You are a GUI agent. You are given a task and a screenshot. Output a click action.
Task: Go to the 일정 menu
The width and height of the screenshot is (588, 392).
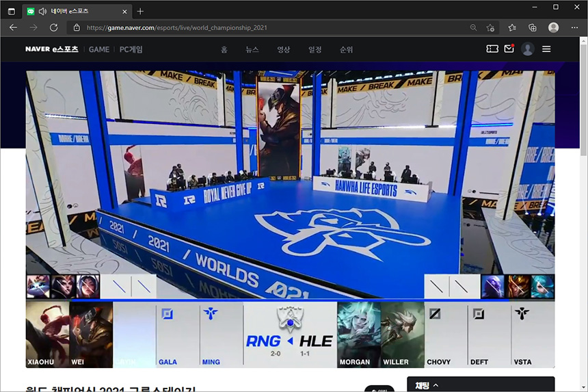(x=315, y=49)
